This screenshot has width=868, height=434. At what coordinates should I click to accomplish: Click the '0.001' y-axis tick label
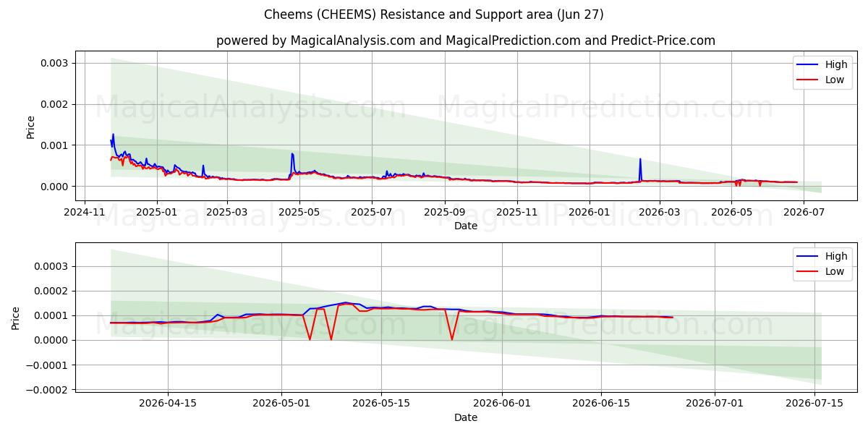55,145
